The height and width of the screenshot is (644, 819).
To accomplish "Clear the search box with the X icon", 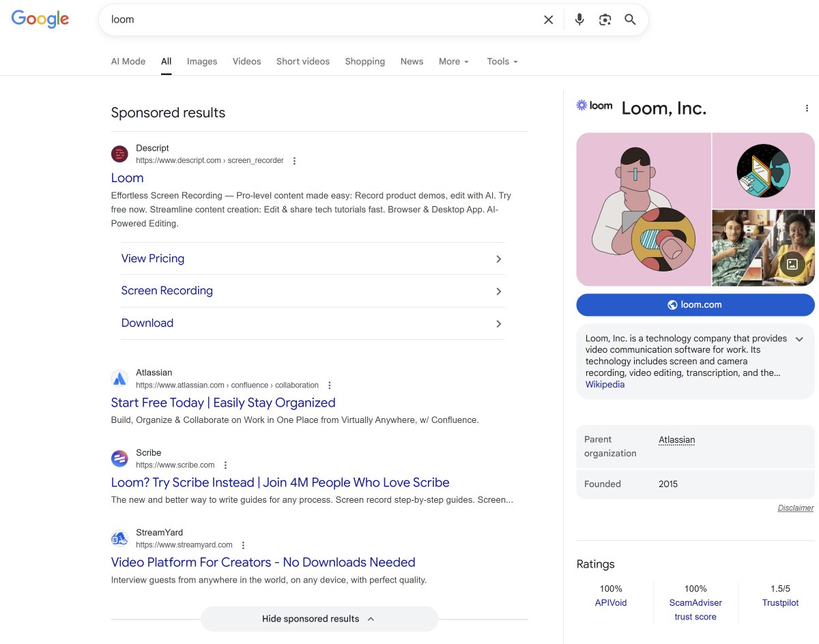I will [548, 20].
